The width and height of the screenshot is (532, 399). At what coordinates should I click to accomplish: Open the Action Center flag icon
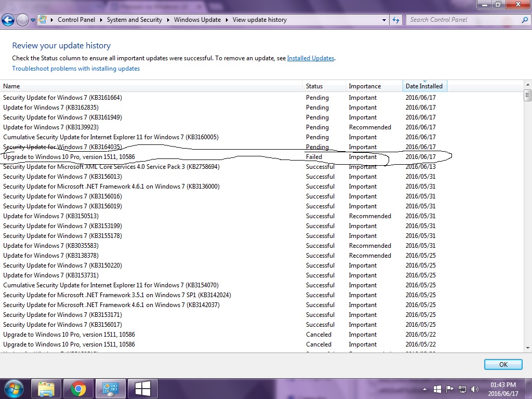[x=449, y=389]
